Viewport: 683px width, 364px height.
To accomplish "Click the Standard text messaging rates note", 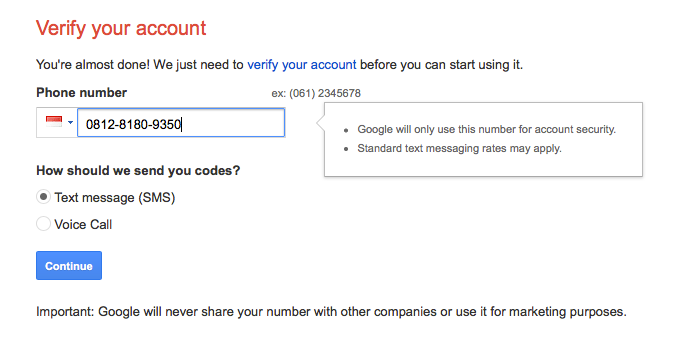I will pos(460,148).
